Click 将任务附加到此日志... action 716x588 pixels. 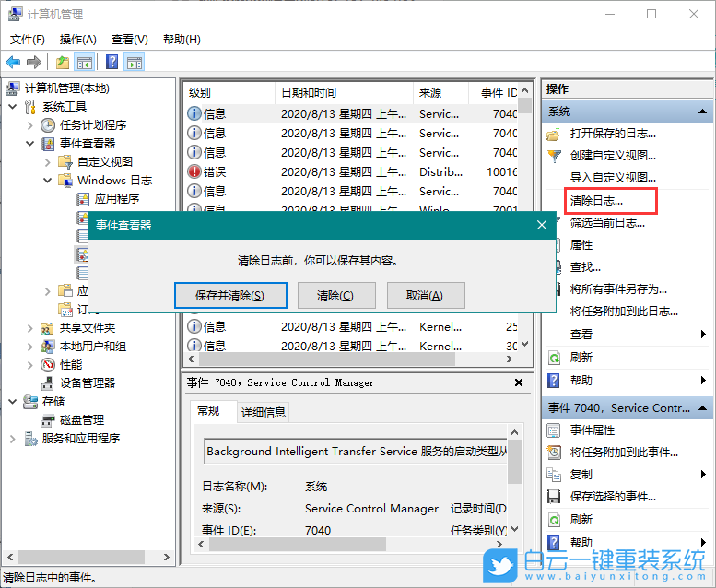click(624, 312)
